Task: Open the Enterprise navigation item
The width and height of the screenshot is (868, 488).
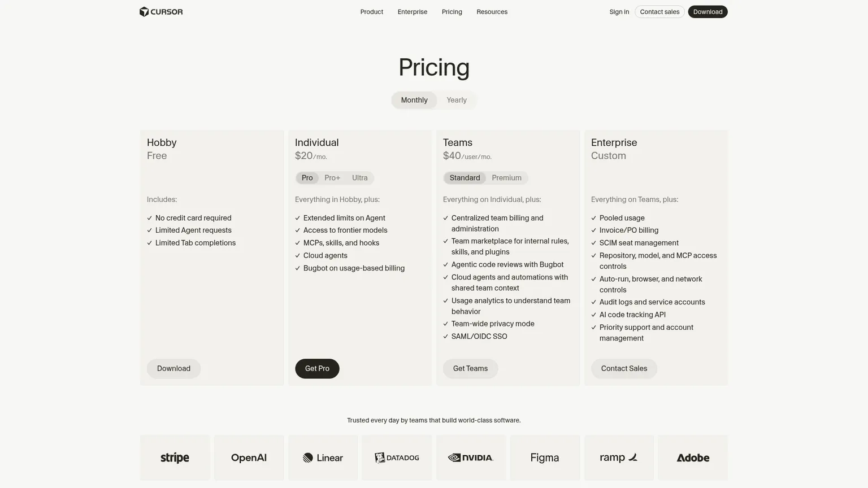Action: [413, 12]
